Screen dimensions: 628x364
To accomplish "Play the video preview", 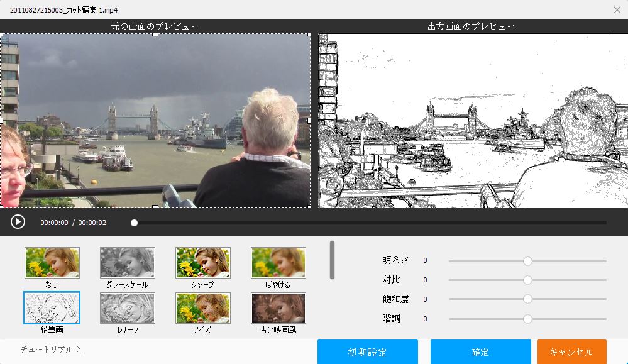I will pyautogui.click(x=18, y=222).
